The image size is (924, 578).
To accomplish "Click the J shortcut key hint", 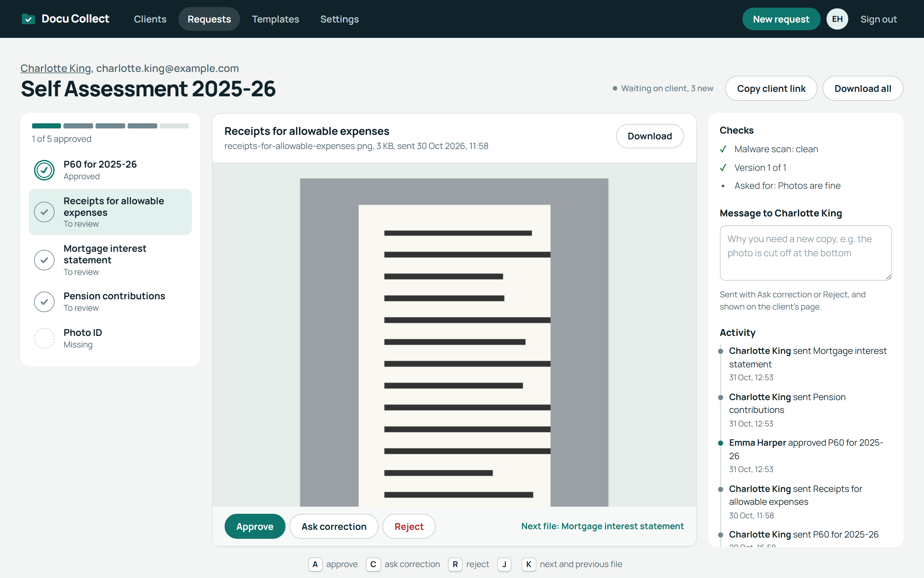I will tap(504, 564).
